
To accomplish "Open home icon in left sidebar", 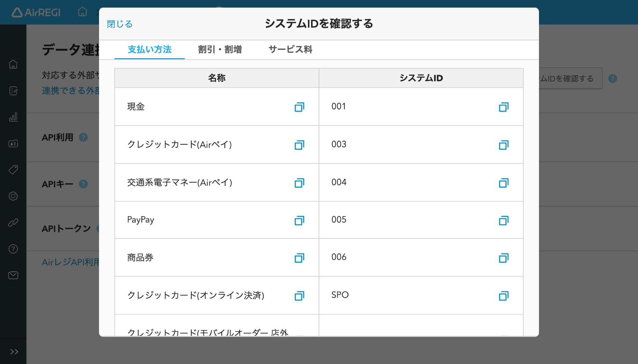I will click(x=13, y=64).
